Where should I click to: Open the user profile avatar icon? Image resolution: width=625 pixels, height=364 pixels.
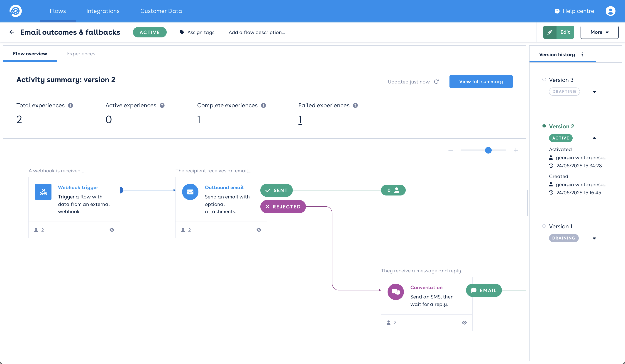[x=610, y=11]
